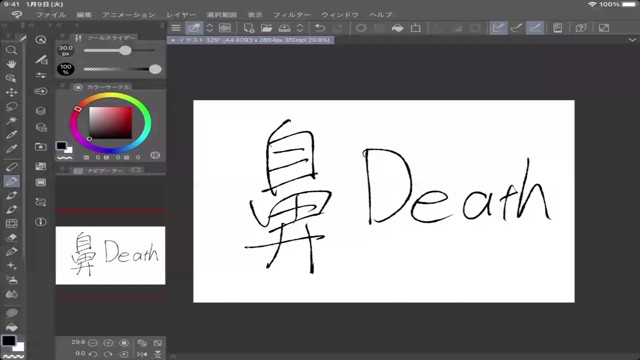Open the レイヤー menu

click(181, 15)
